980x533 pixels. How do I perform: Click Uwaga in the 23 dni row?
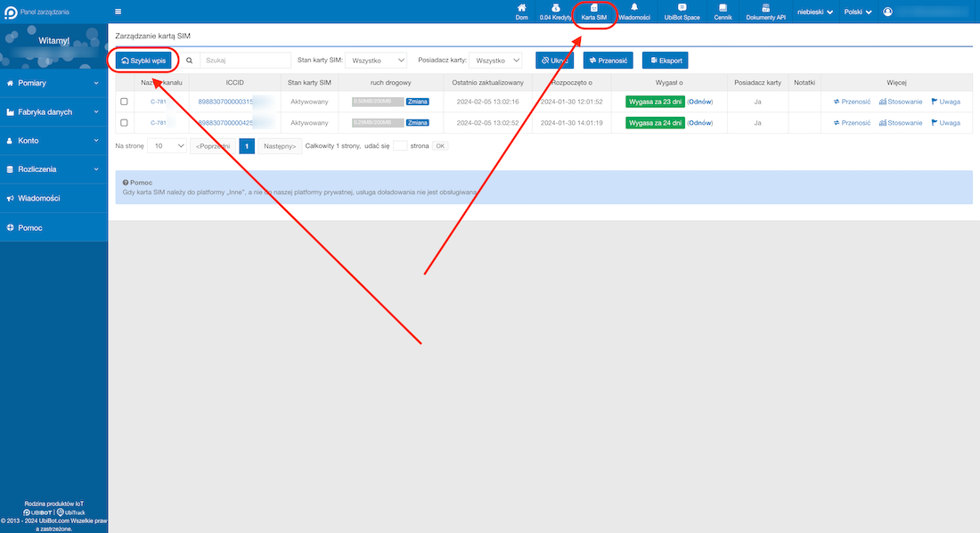coord(945,102)
